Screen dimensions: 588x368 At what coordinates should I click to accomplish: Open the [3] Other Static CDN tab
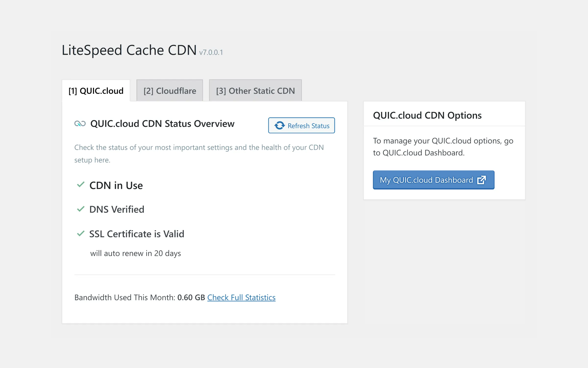tap(255, 91)
